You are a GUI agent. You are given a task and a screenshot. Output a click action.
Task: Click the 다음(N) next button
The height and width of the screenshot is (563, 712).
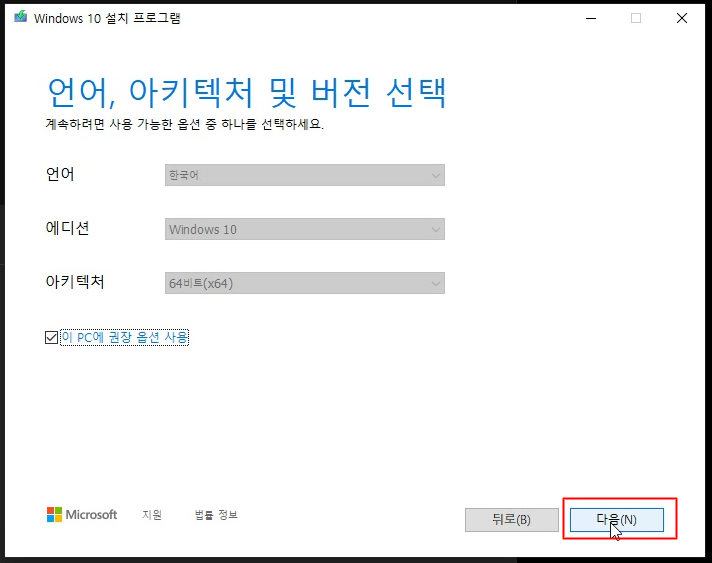tap(617, 519)
